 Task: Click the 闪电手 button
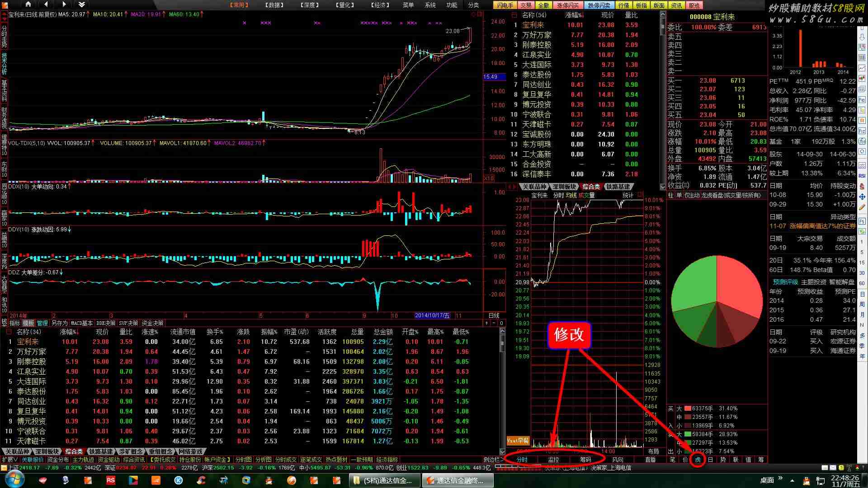tap(505, 5)
